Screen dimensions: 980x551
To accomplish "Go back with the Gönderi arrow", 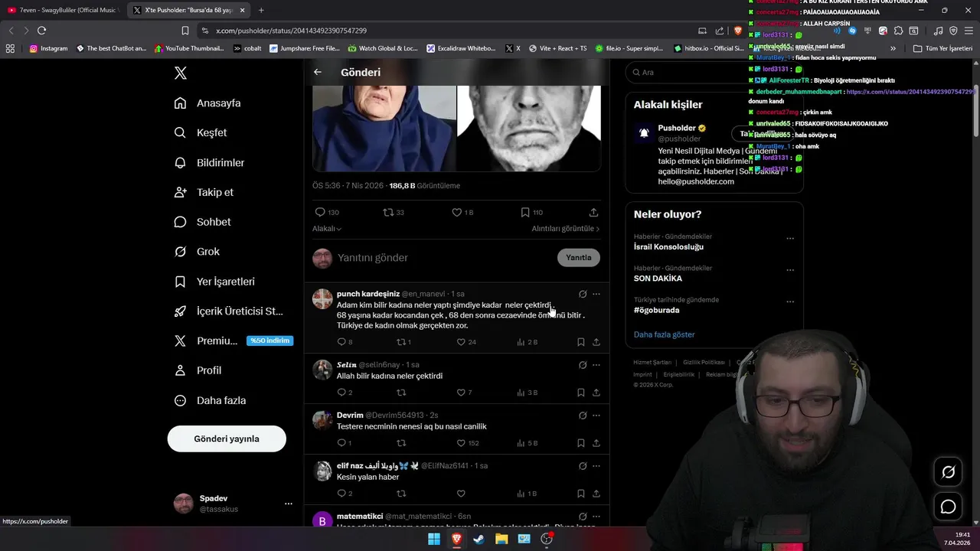I will point(318,72).
